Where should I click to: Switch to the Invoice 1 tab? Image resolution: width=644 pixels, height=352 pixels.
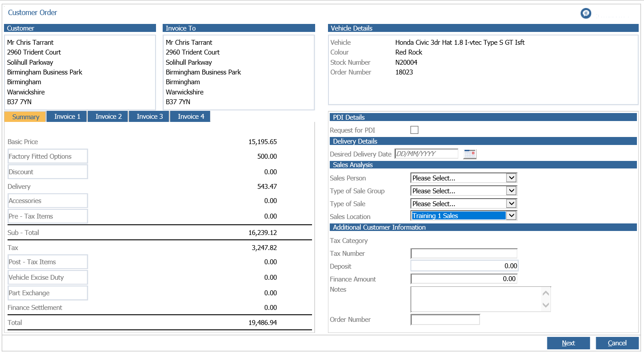tap(67, 117)
